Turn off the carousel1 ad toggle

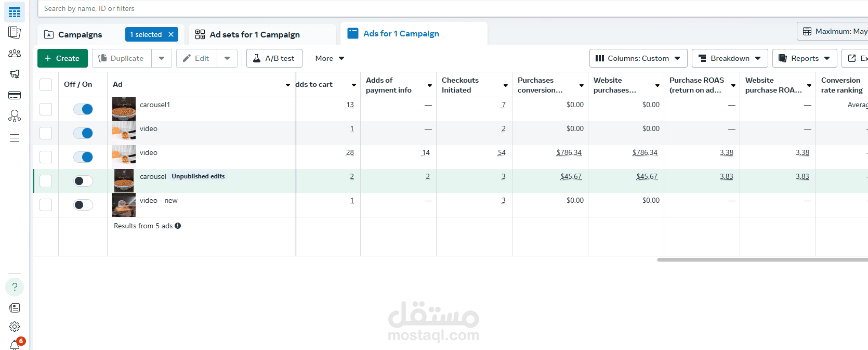pyautogui.click(x=83, y=109)
